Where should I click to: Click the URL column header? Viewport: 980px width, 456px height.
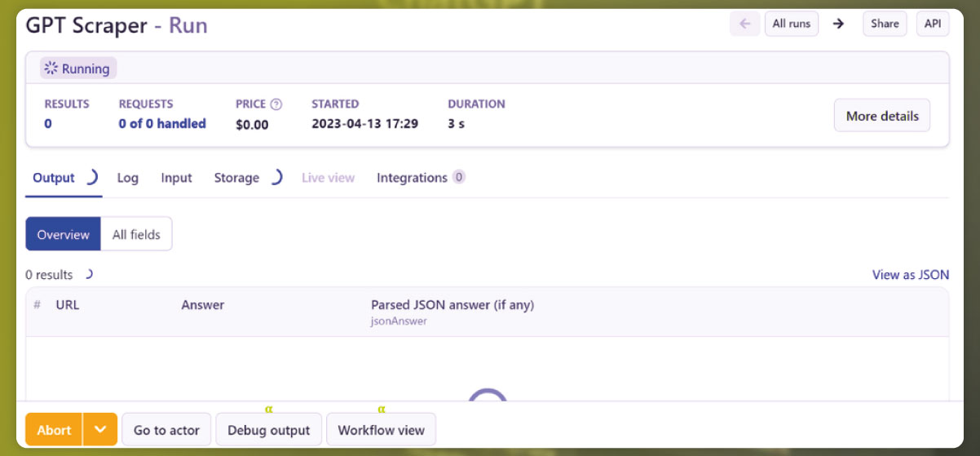(68, 305)
